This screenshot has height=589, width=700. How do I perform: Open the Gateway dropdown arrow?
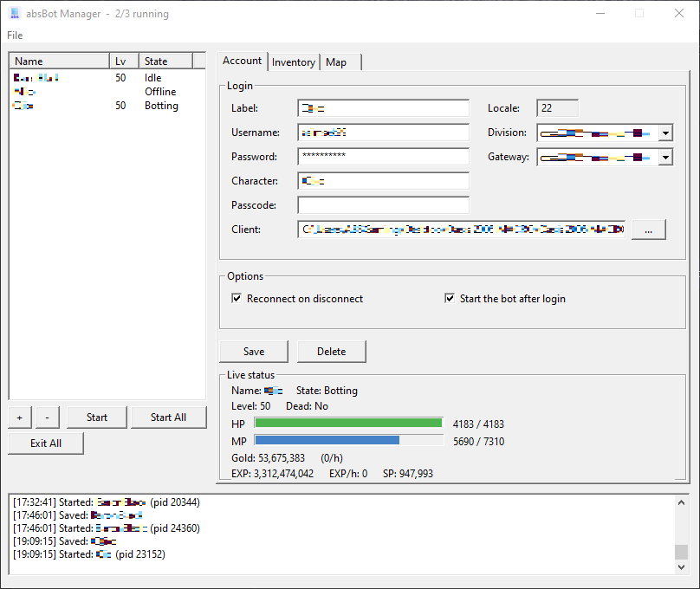click(665, 157)
